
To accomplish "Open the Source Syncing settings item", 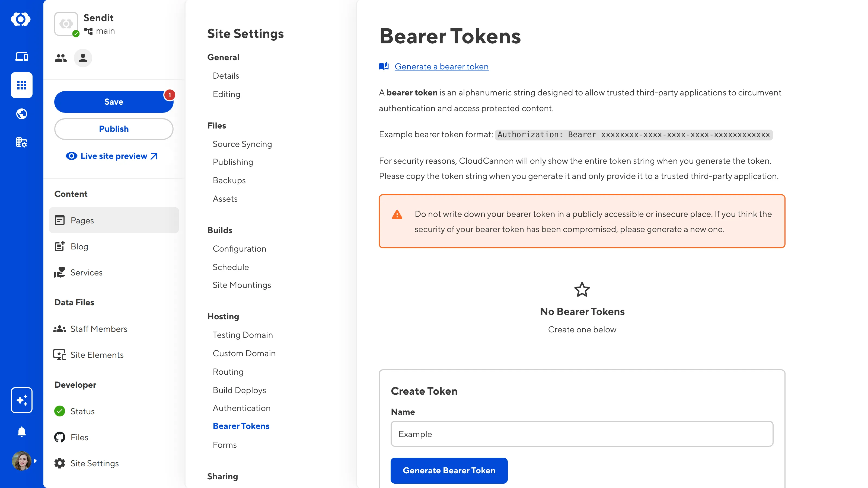I will (x=242, y=144).
